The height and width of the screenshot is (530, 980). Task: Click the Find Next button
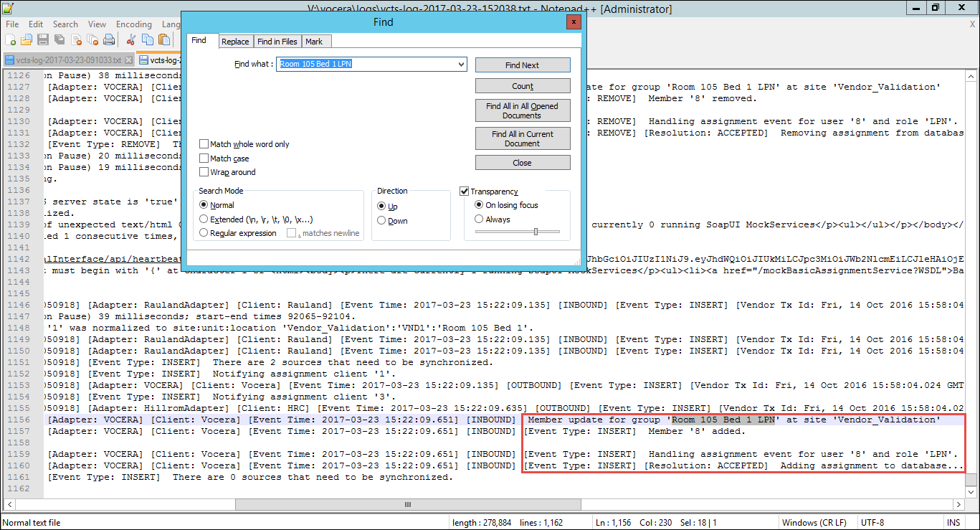523,65
